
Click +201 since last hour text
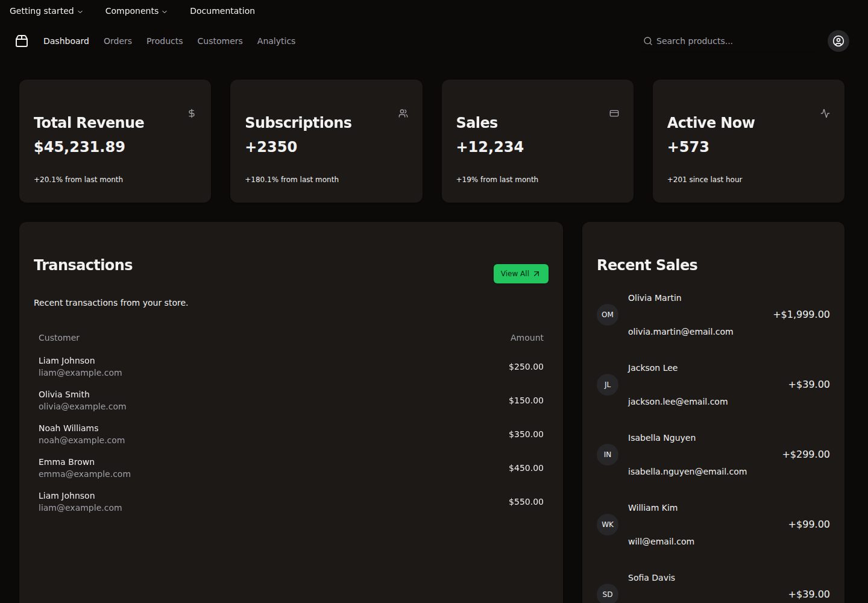pos(705,180)
